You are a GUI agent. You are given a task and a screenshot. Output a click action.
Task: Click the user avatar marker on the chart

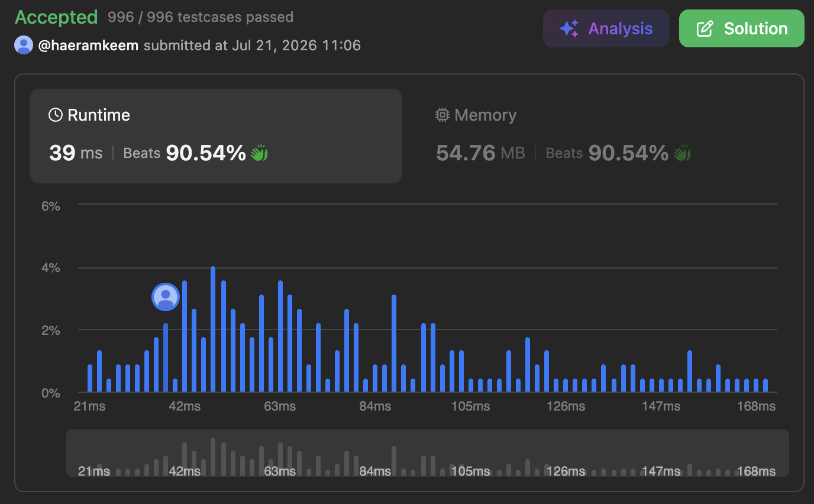(166, 296)
